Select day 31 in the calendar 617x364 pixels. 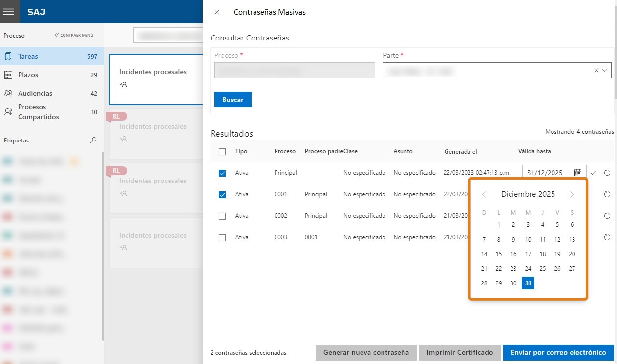click(528, 283)
